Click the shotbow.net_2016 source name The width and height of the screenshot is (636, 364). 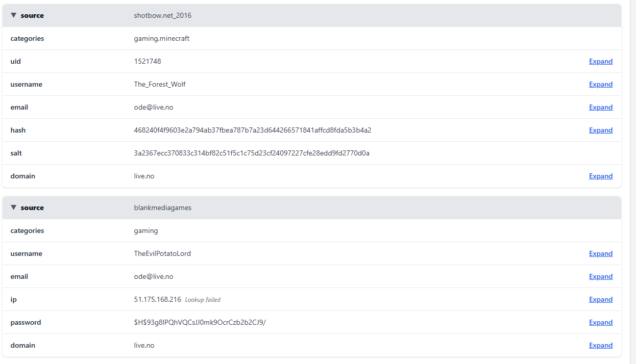162,15
